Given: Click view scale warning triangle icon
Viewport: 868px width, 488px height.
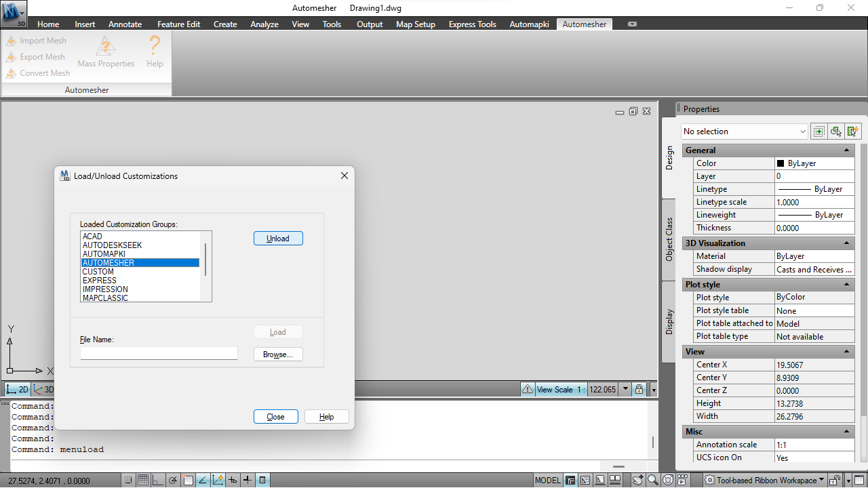Looking at the screenshot, I should point(528,390).
